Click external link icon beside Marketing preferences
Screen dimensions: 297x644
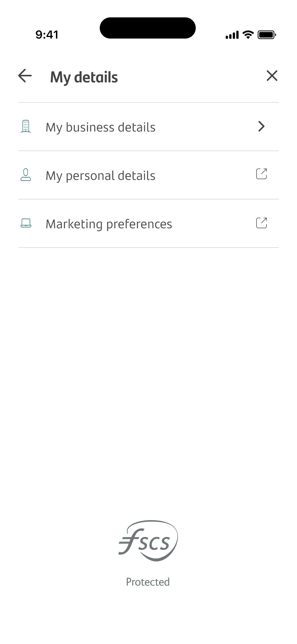[x=261, y=223]
